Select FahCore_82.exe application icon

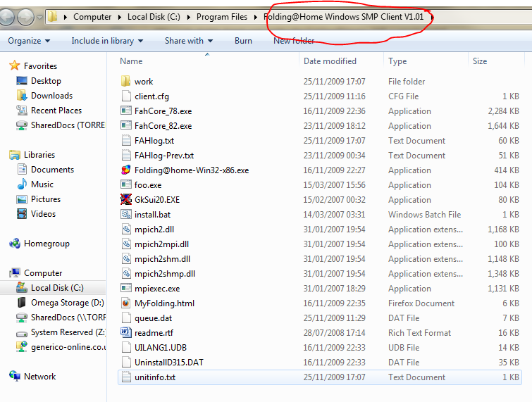pos(126,125)
